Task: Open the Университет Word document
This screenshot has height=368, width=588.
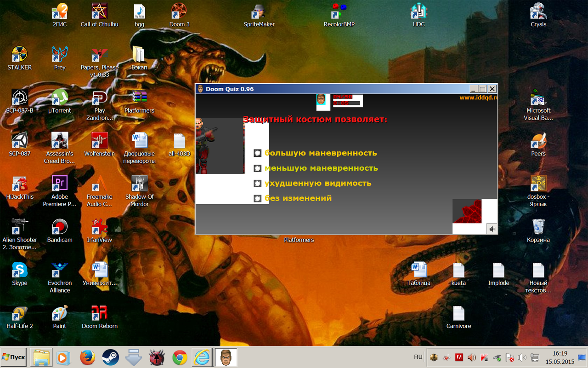Action: coord(99,274)
